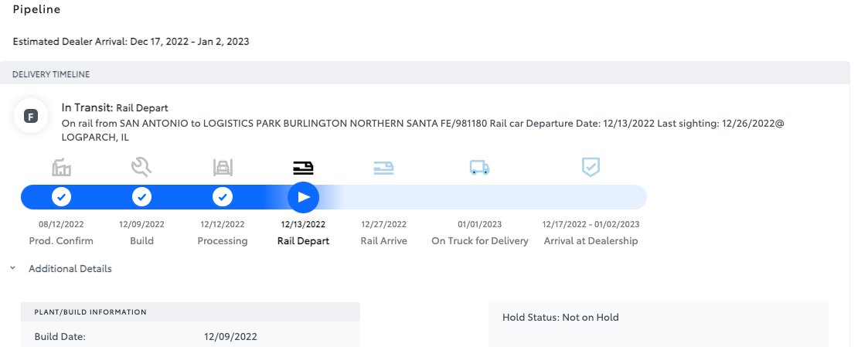Screen dimensions: 868x347
Task: Click the Prod. Confirm checkmark circle
Action: click(x=62, y=197)
